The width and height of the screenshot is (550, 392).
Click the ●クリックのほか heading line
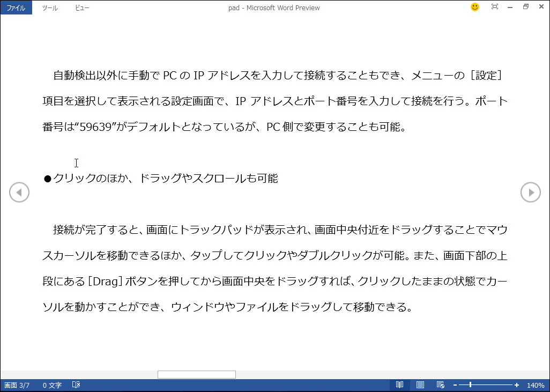click(161, 179)
